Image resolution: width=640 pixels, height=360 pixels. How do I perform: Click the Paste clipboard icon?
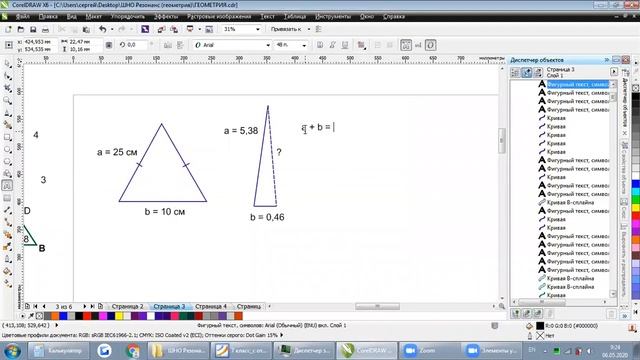pos(86,29)
